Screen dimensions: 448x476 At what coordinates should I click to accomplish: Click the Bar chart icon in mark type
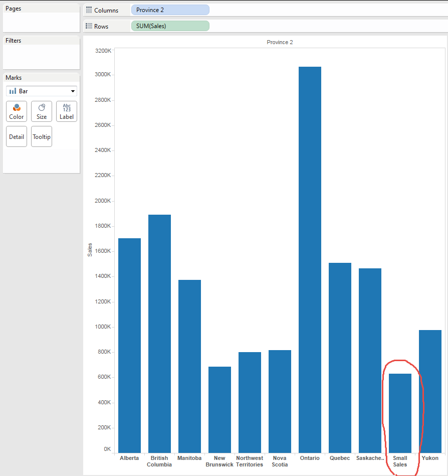point(13,91)
